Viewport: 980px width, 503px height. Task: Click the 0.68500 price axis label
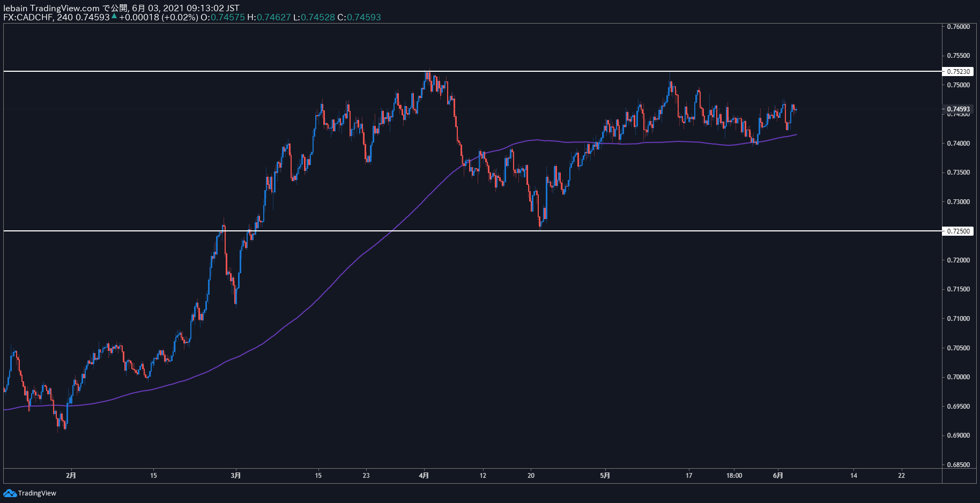(958, 465)
